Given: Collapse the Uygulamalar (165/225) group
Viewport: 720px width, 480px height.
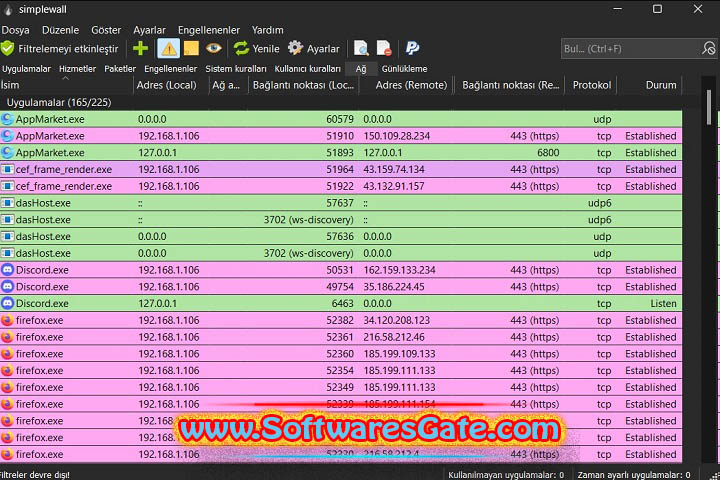Looking at the screenshot, I should [x=59, y=102].
